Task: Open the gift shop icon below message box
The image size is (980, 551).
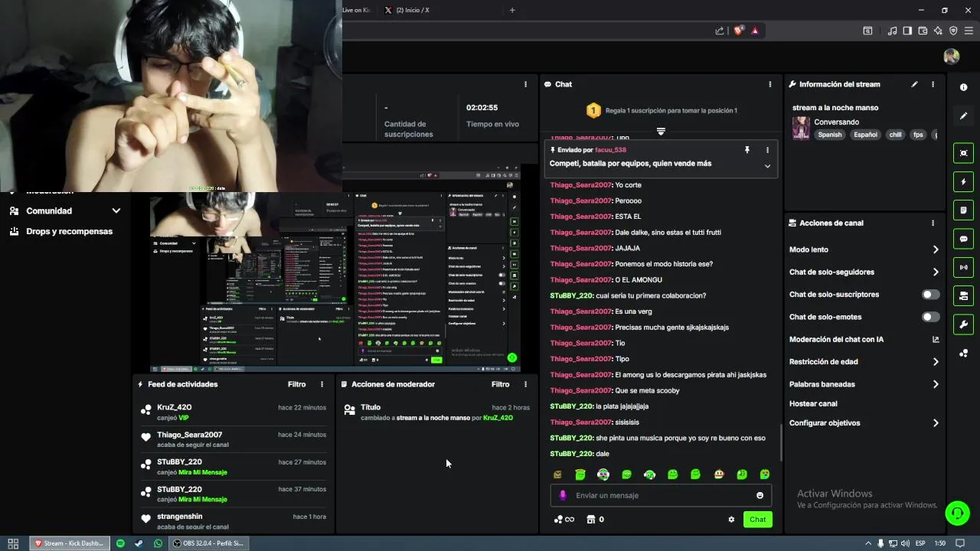Action: tap(590, 520)
